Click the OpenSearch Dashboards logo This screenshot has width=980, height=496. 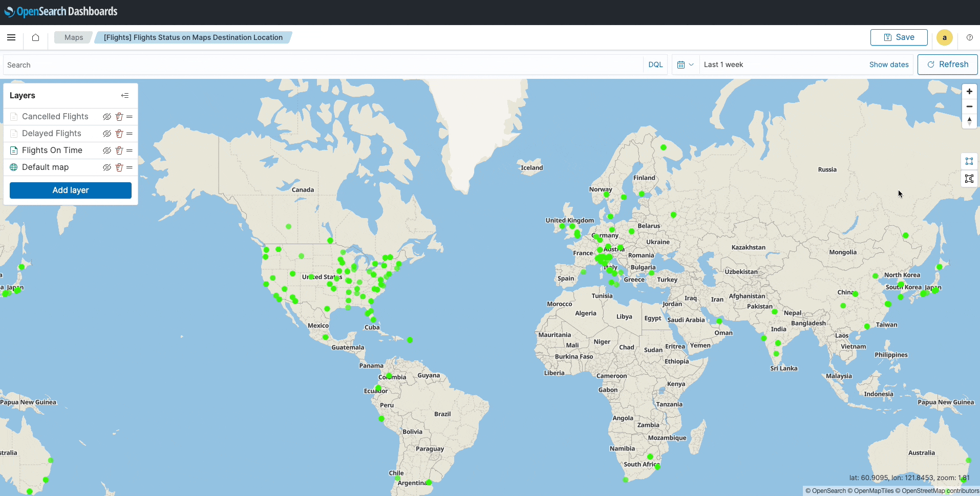point(61,11)
